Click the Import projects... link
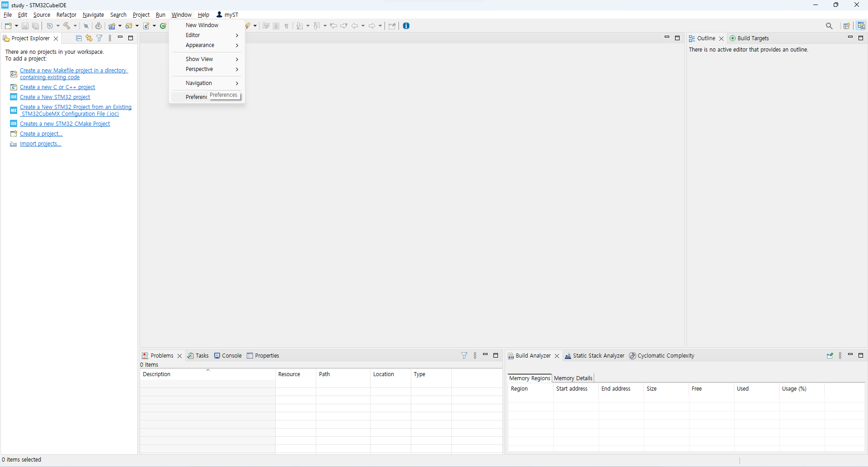The width and height of the screenshot is (868, 467). [x=40, y=144]
